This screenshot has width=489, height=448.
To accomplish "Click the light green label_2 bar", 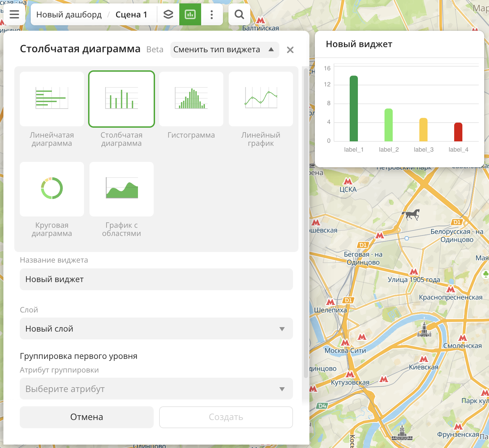I will coord(389,125).
